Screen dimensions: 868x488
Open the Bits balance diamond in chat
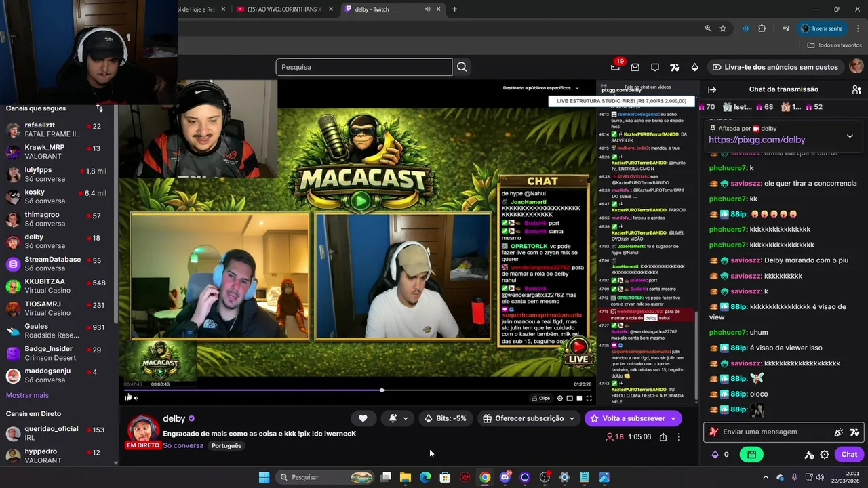point(715,455)
